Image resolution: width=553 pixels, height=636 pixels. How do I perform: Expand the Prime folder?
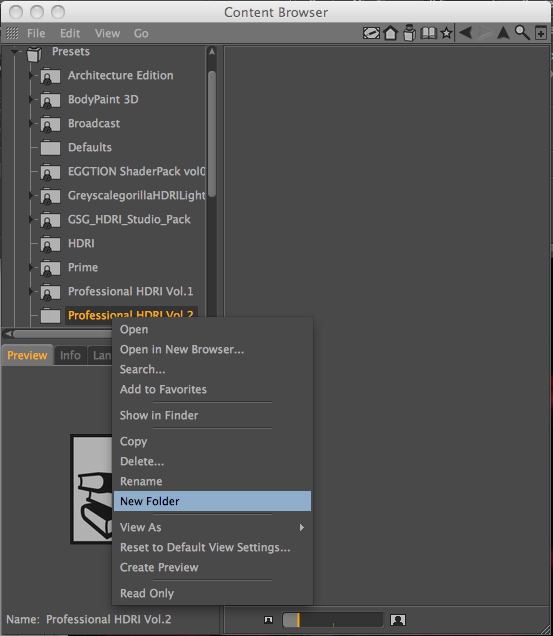pos(31,267)
